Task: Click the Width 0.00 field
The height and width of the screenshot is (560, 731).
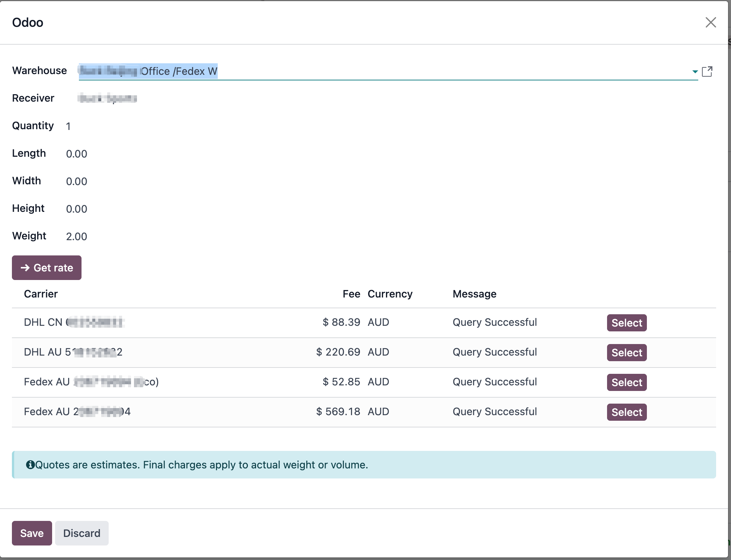Action: tap(77, 181)
